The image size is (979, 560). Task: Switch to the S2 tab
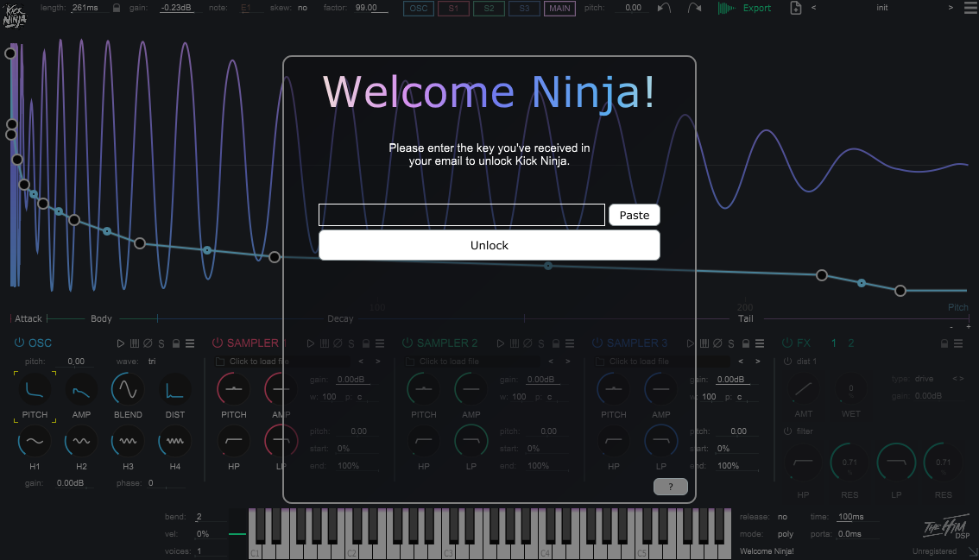click(x=489, y=8)
